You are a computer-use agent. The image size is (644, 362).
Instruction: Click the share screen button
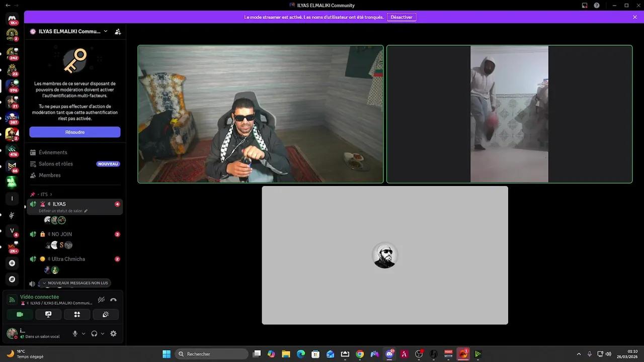(48, 314)
